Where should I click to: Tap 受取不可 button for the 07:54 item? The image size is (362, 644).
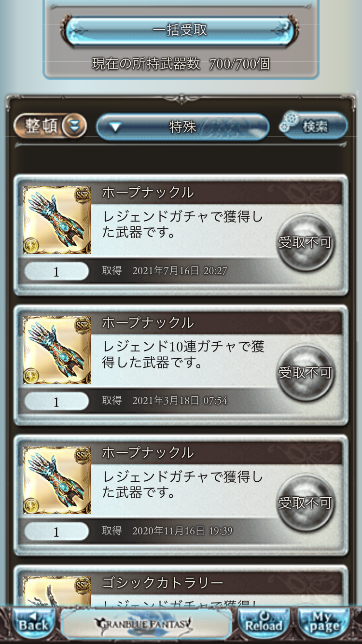[305, 372]
